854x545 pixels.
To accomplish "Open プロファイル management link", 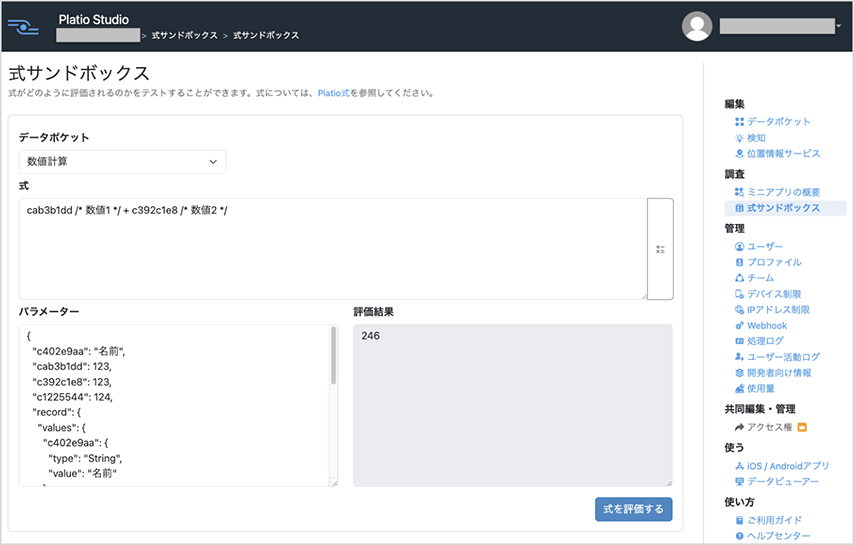I will pyautogui.click(x=774, y=262).
